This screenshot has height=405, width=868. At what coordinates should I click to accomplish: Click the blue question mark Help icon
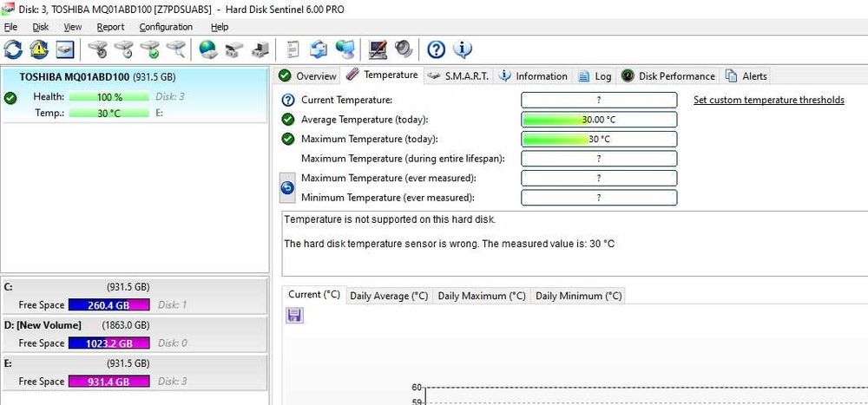click(x=437, y=49)
